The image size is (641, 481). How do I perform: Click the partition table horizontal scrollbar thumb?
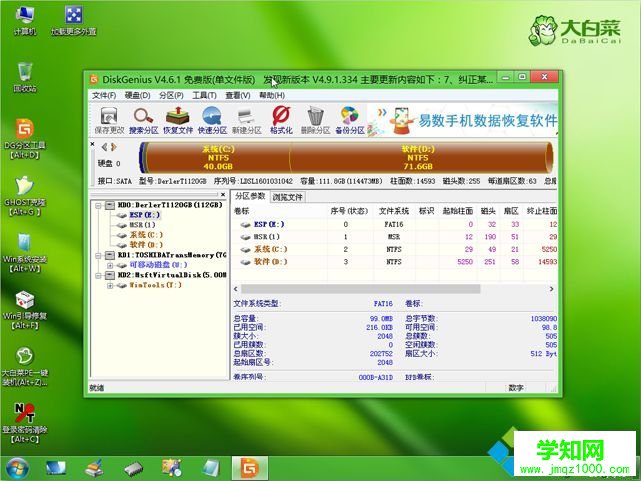click(x=360, y=289)
